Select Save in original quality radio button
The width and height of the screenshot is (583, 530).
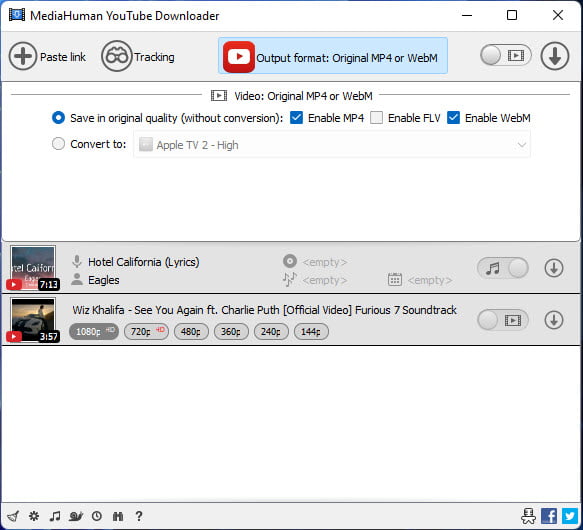point(58,118)
